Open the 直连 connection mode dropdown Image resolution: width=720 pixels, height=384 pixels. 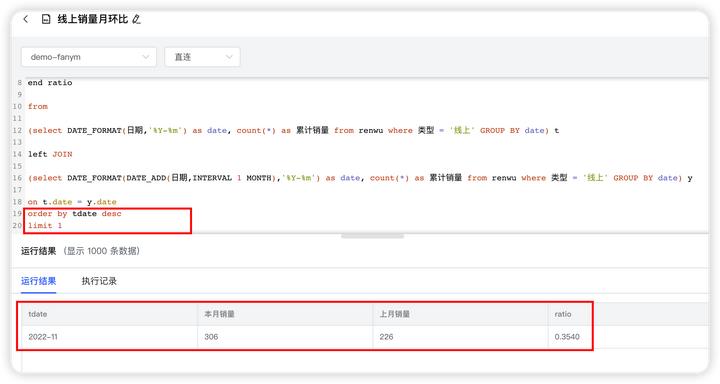point(202,57)
